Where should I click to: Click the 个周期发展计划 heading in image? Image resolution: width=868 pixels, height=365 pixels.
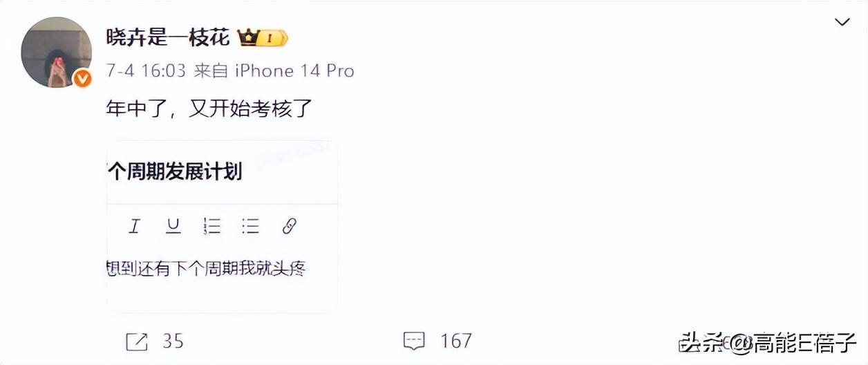[x=175, y=171]
